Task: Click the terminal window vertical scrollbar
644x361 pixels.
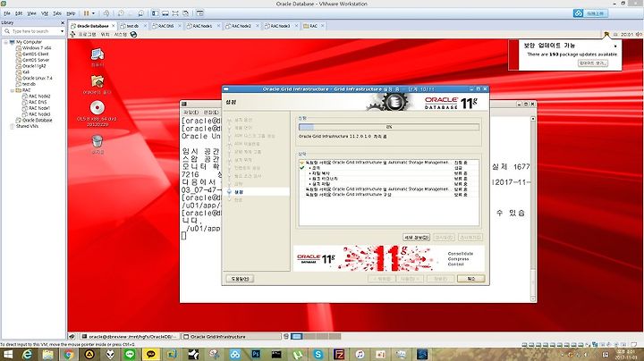Action: point(533,209)
